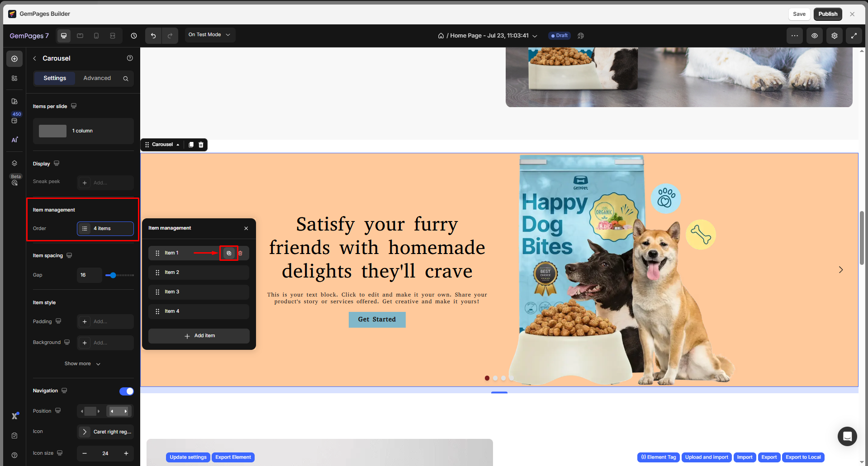This screenshot has width=868, height=466.
Task: Delete the Carousel from its canvas toolbar
Action: click(x=201, y=145)
